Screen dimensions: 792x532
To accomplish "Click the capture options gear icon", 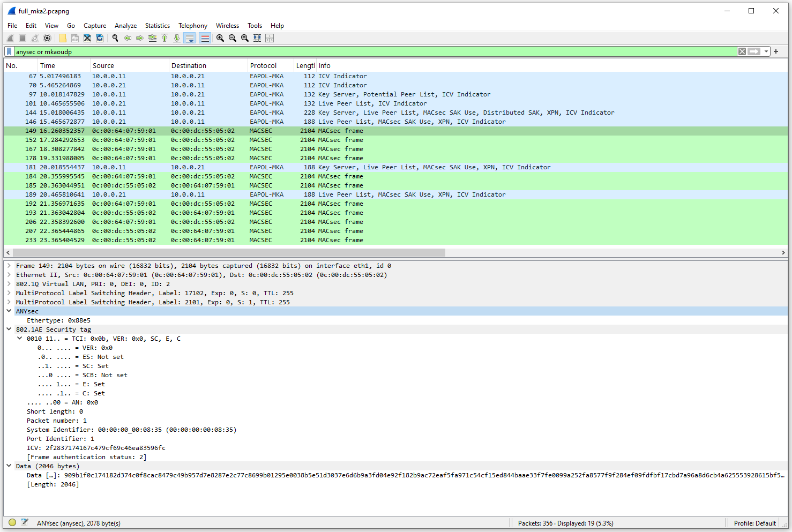I will click(x=47, y=38).
